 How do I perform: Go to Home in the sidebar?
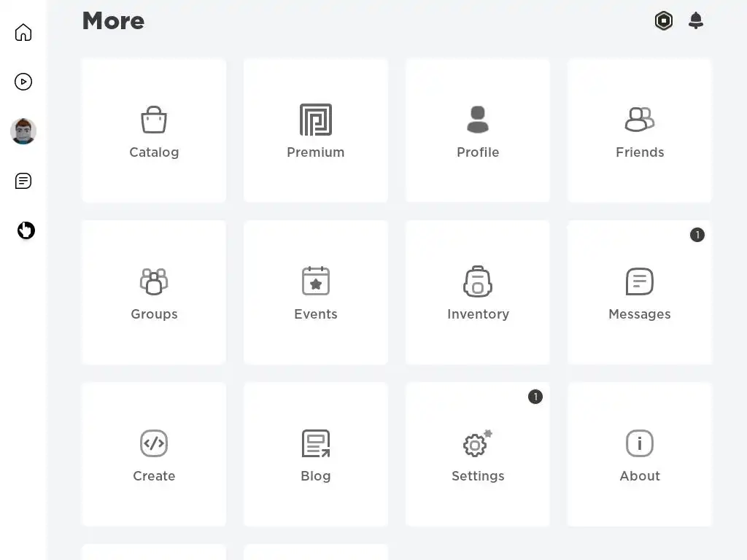pyautogui.click(x=23, y=32)
